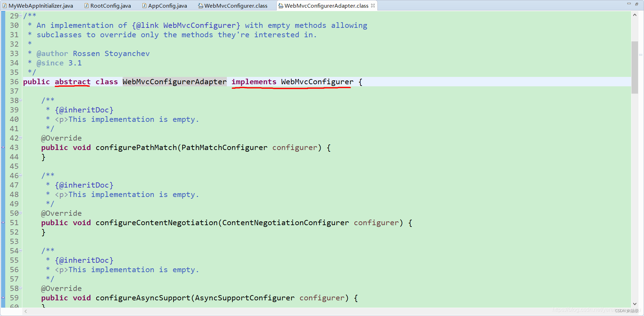
Task: Click the MyWebAppInitializer.java file icon
Action: (5, 6)
